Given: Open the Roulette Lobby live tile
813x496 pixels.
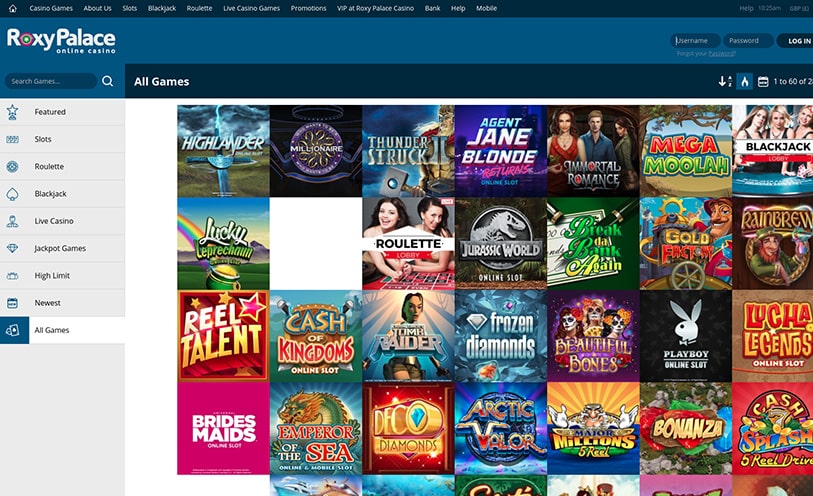Looking at the screenshot, I should coord(409,244).
